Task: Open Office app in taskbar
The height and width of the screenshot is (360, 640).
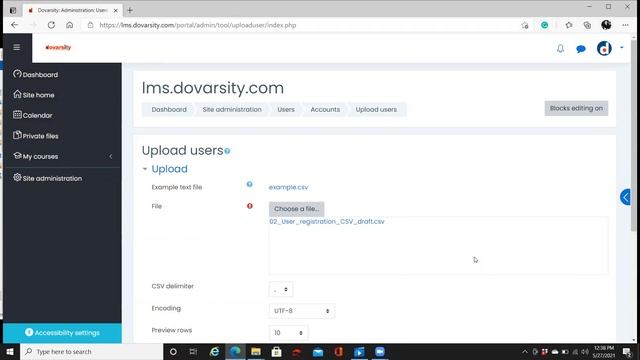Action: pyautogui.click(x=338, y=351)
